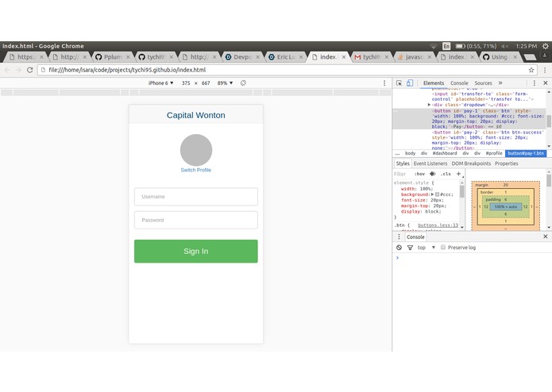Open DevTools customize three-dot menu

coord(534,83)
